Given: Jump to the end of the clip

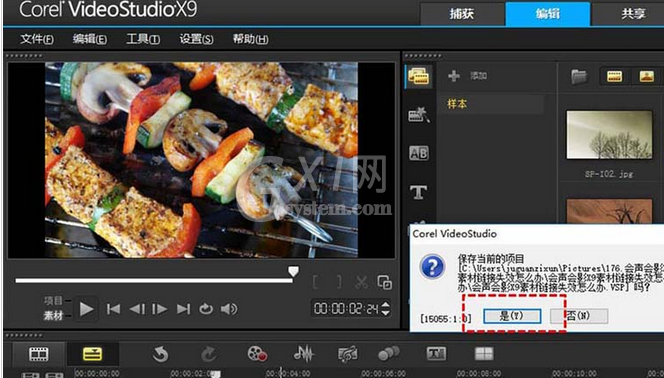Looking at the screenshot, I should tap(183, 309).
